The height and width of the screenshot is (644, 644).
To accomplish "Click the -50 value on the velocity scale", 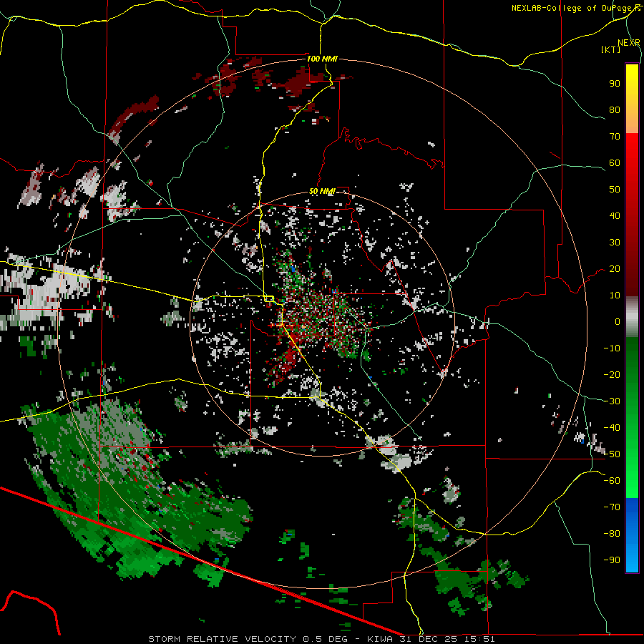I will [x=612, y=454].
